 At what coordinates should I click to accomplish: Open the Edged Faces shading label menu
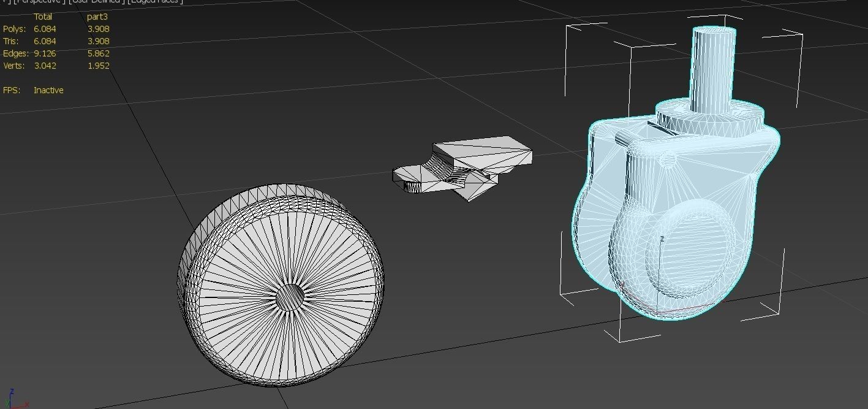155,2
